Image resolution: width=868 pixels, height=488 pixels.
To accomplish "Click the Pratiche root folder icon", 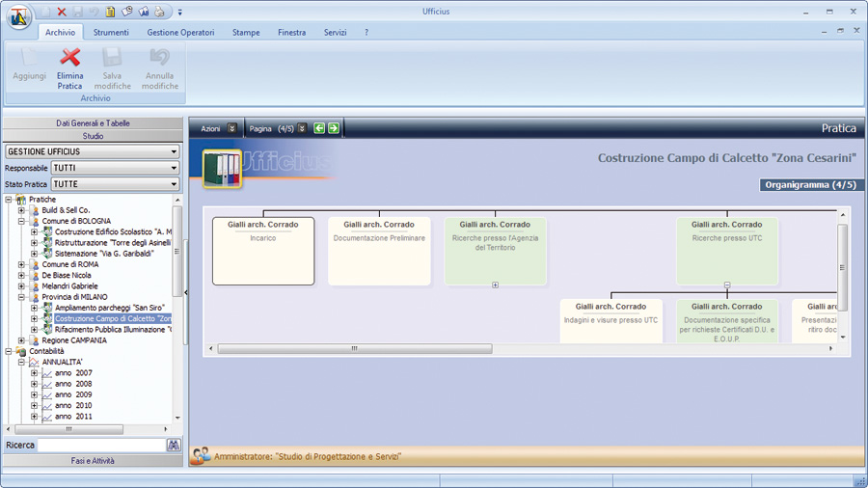I will pyautogui.click(x=21, y=200).
